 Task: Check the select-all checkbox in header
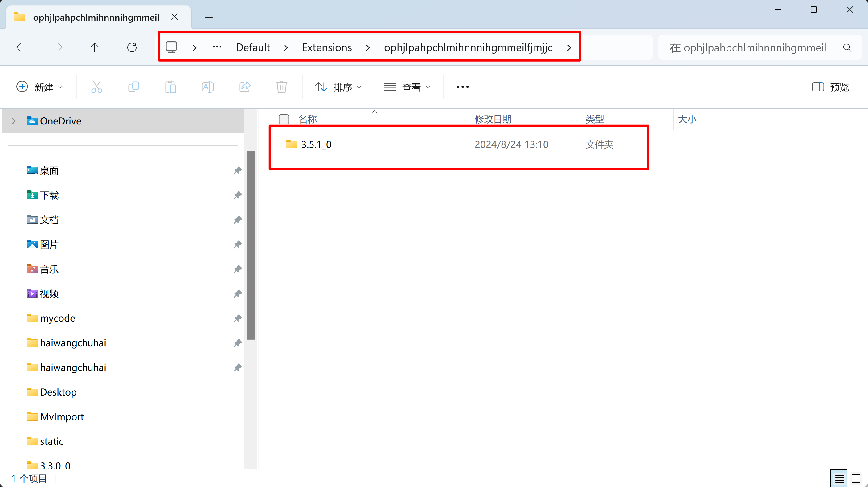pos(284,119)
